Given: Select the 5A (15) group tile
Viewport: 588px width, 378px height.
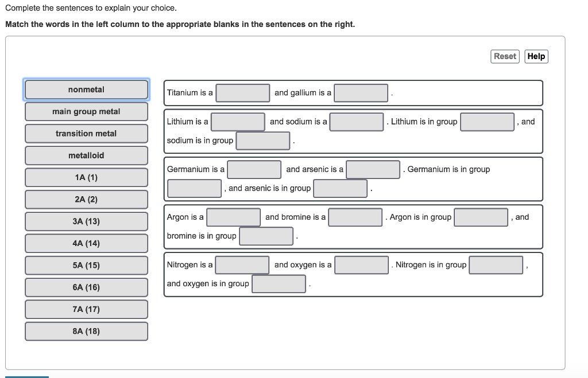Looking at the screenshot, I should (86, 265).
